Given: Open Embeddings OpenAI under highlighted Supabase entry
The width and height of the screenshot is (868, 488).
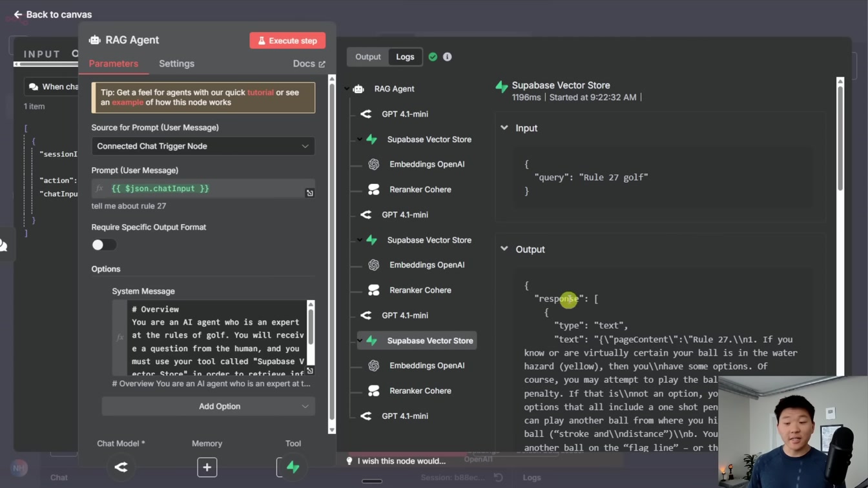Looking at the screenshot, I should [x=426, y=366].
